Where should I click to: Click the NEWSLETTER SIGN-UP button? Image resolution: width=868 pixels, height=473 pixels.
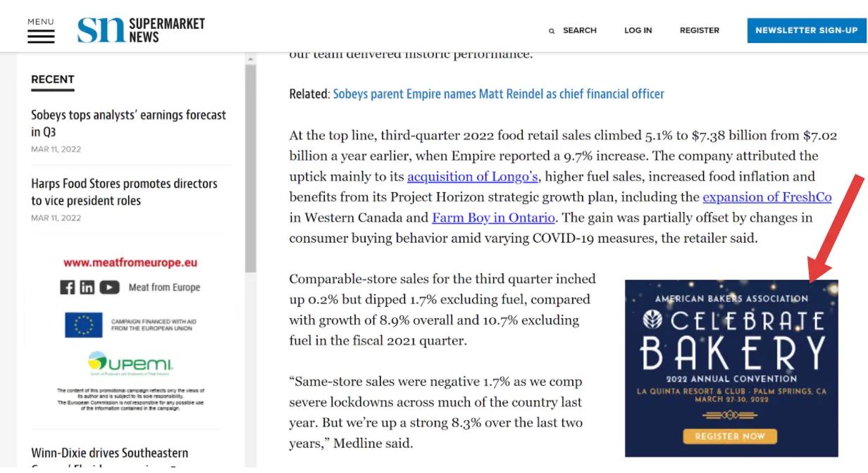coord(806,30)
